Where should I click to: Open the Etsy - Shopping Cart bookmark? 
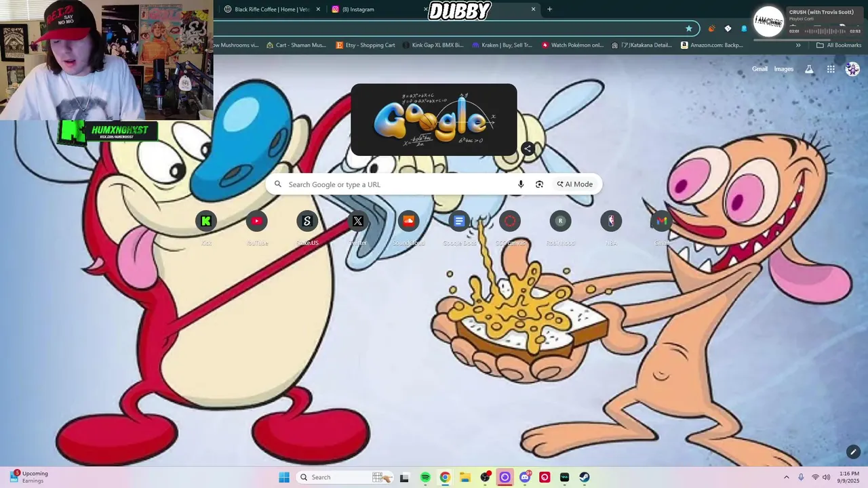[x=366, y=45]
